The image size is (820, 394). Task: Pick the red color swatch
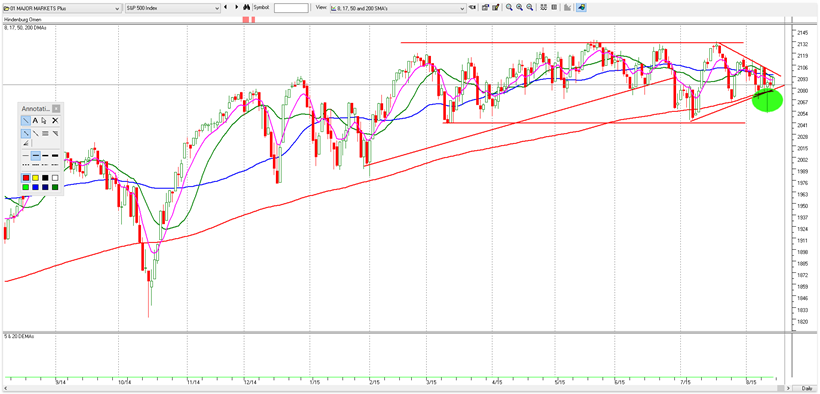tap(26, 178)
